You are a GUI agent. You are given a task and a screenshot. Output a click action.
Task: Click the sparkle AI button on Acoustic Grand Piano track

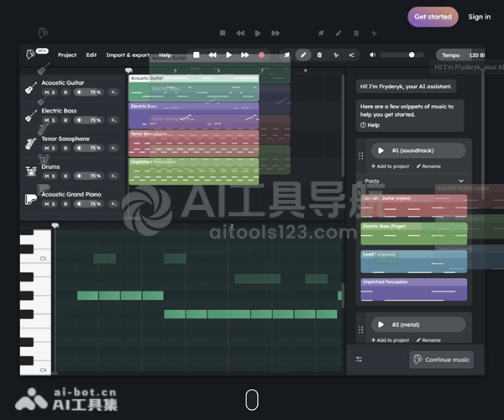pyautogui.click(x=113, y=204)
